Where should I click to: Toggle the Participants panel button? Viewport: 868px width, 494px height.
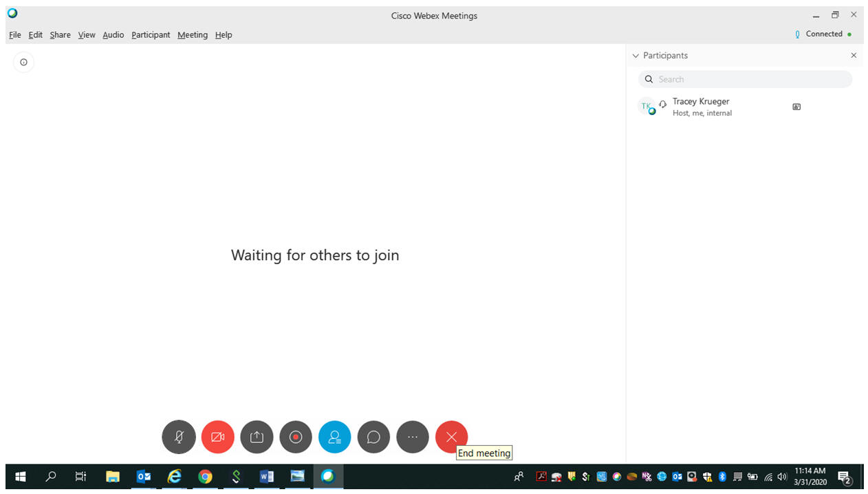335,437
